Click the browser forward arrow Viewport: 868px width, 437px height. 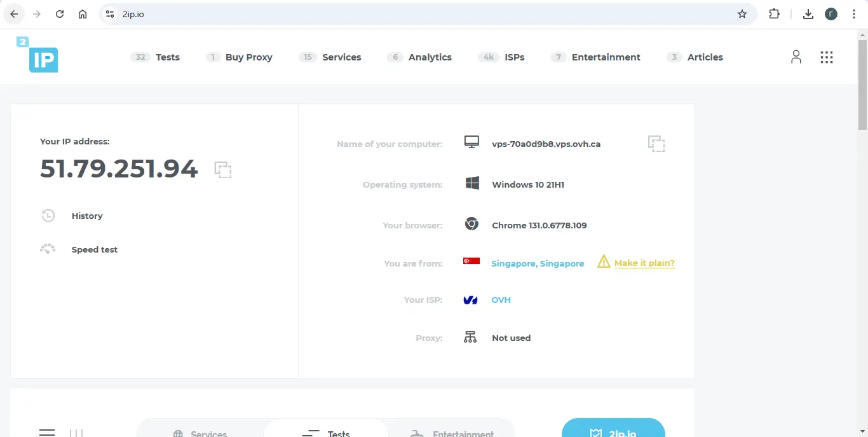point(37,14)
